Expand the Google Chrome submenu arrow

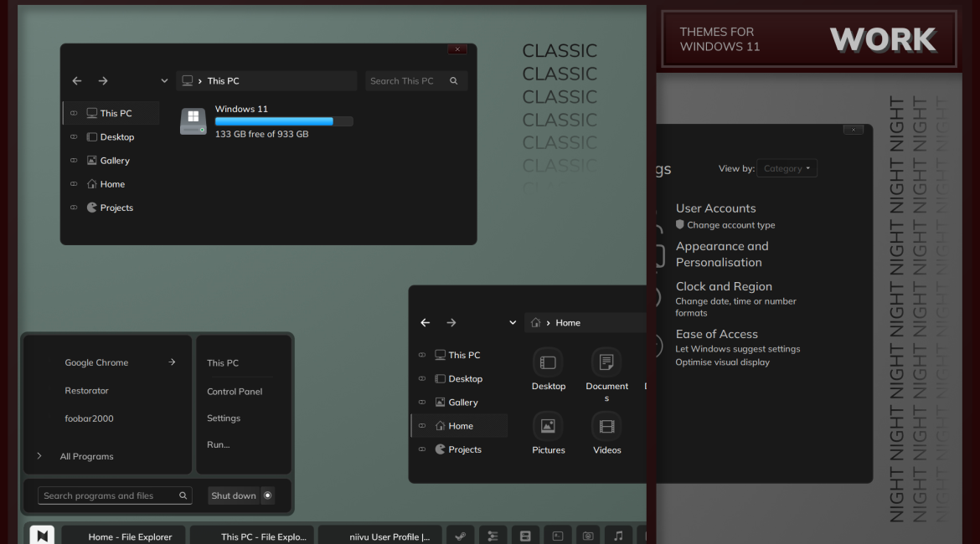pyautogui.click(x=172, y=362)
